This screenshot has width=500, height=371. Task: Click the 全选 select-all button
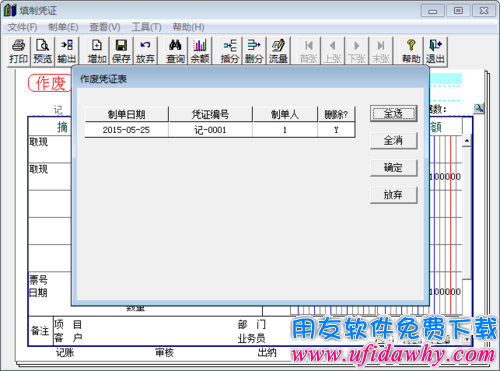pyautogui.click(x=394, y=114)
